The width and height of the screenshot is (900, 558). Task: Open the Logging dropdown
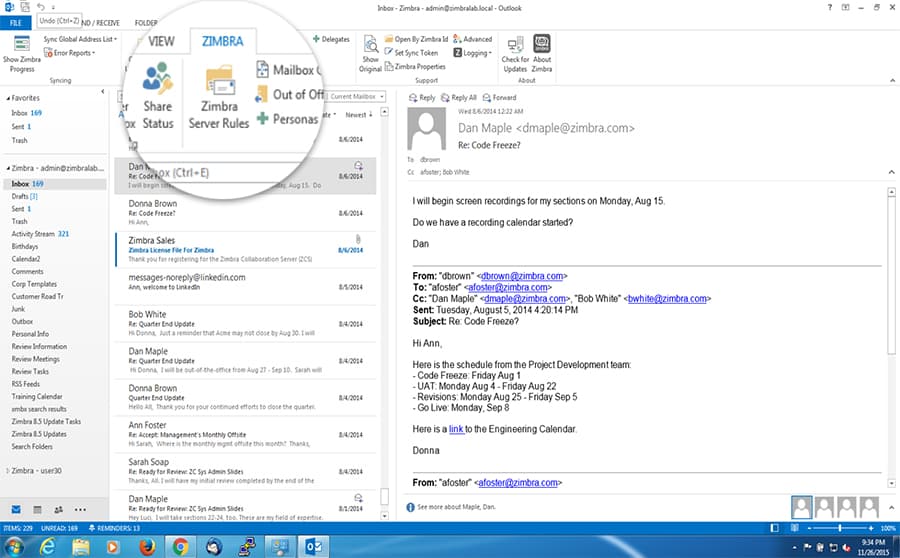pyautogui.click(x=473, y=53)
